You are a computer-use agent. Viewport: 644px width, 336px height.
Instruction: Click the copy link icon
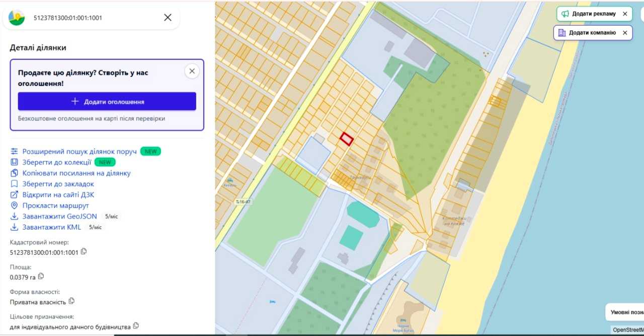[14, 173]
